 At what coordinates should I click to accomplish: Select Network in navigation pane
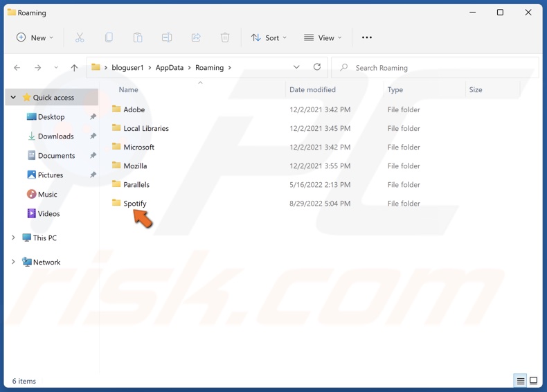[x=47, y=262]
